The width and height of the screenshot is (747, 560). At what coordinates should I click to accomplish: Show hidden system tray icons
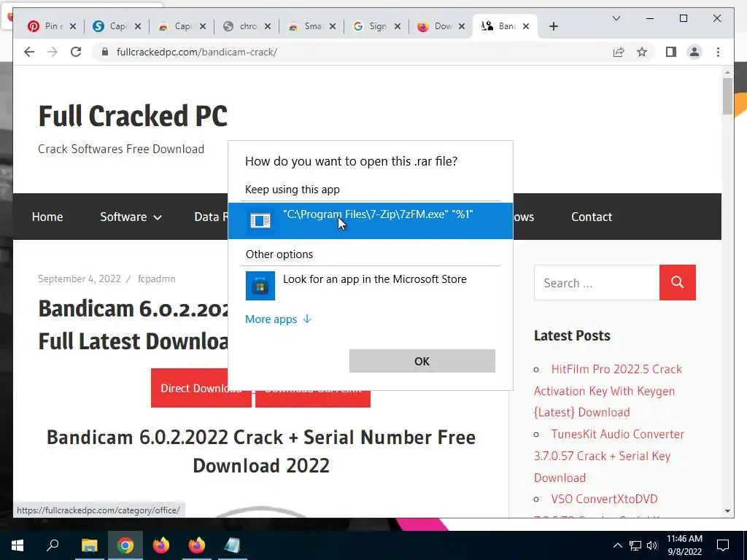(x=617, y=545)
